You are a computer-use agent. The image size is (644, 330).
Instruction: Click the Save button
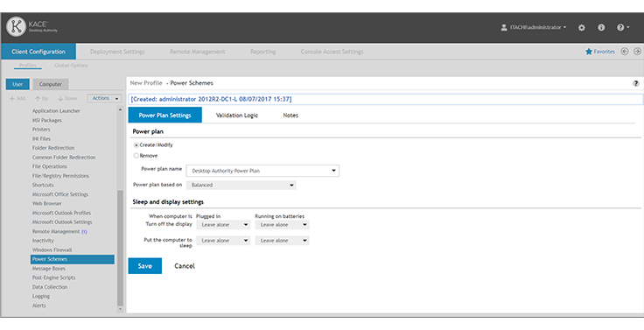coord(145,266)
